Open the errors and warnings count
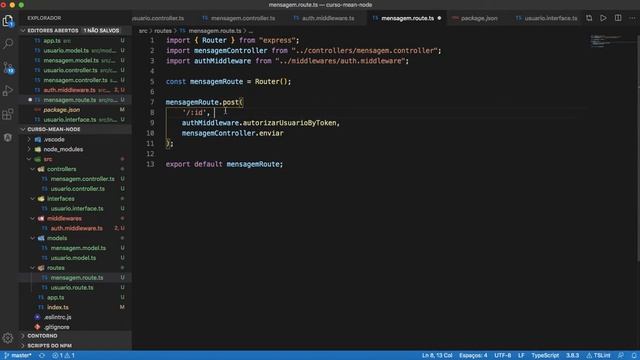This screenshot has height=360, width=640. (63, 356)
